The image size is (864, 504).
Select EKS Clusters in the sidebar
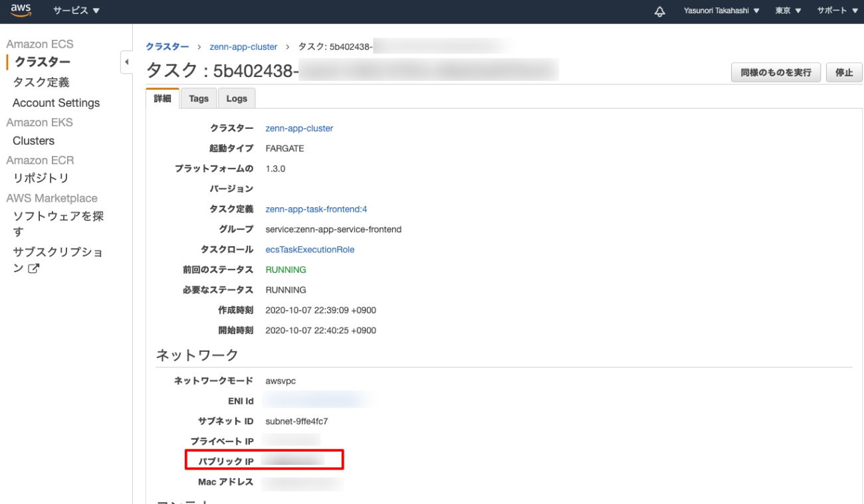coord(33,140)
